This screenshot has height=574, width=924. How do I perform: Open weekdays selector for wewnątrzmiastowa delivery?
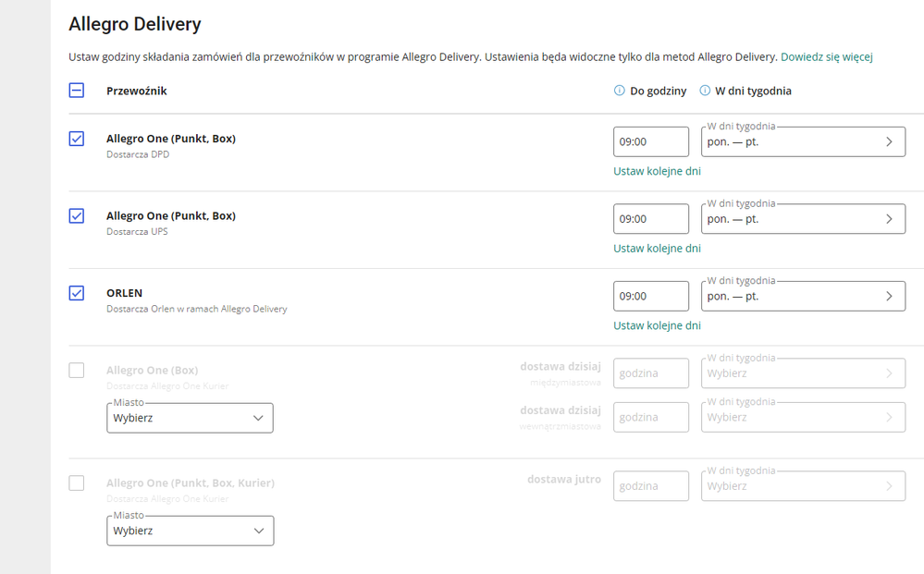pos(803,418)
